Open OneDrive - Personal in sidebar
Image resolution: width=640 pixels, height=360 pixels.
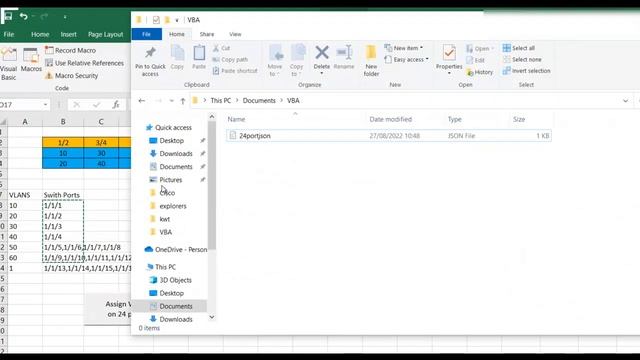point(176,249)
